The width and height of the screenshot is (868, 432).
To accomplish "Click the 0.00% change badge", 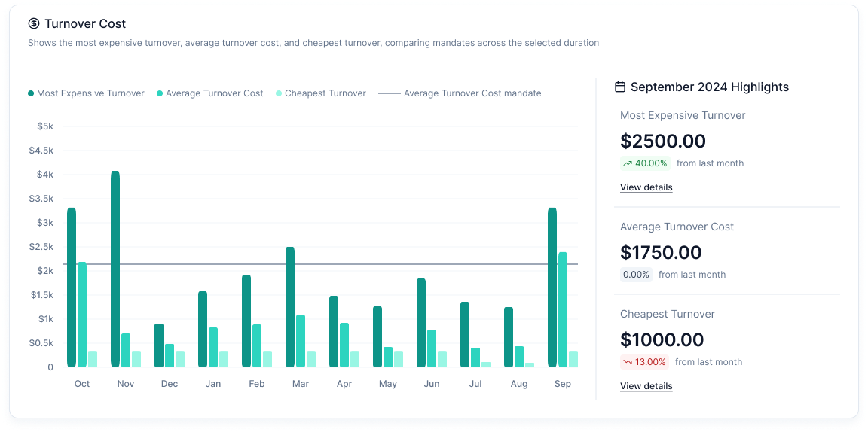I will [x=636, y=275].
